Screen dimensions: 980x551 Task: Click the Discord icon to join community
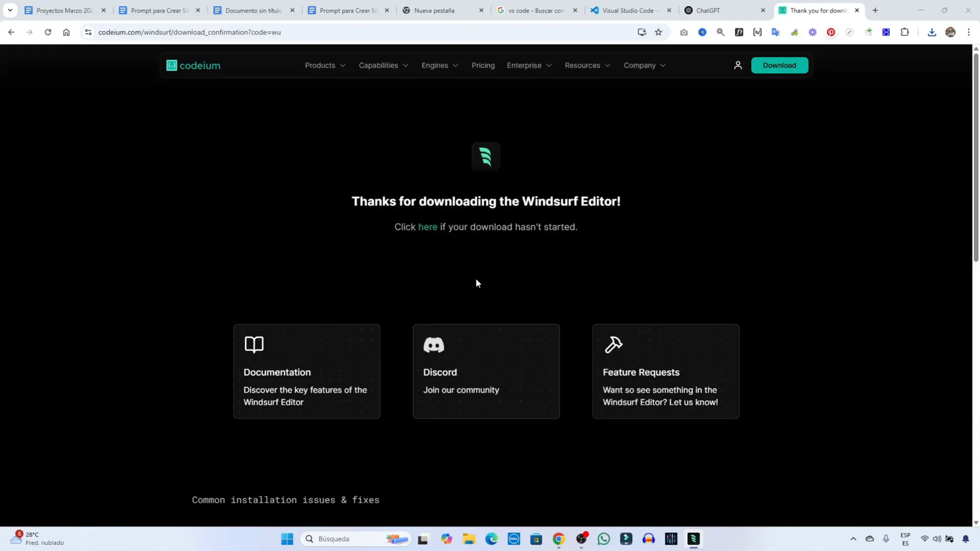[x=434, y=345]
